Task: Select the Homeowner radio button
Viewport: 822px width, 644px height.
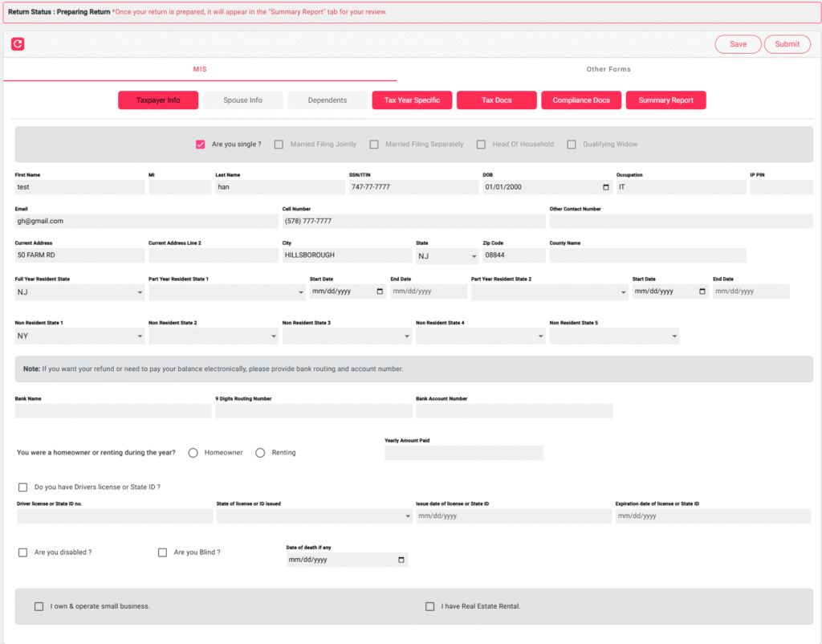Action: [x=193, y=453]
